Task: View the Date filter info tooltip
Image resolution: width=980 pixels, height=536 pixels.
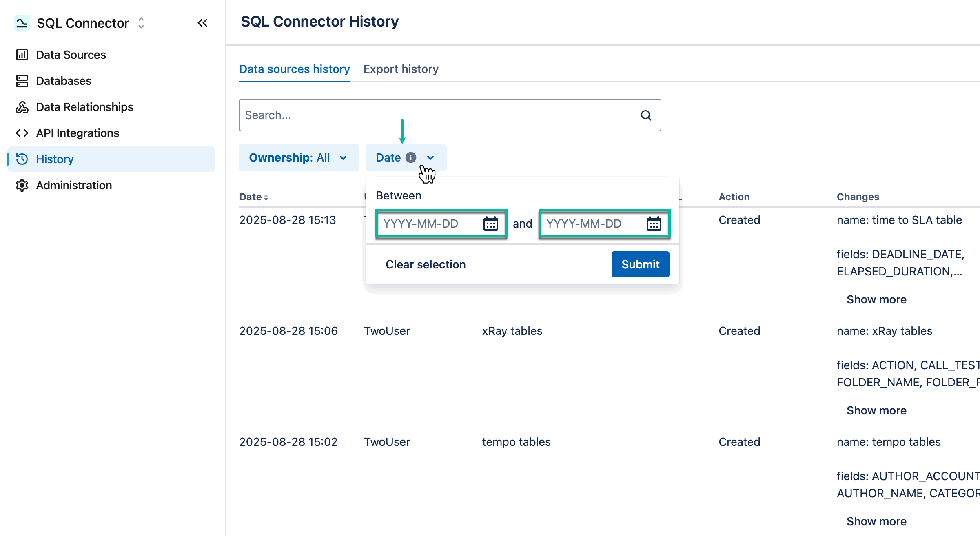Action: tap(410, 157)
